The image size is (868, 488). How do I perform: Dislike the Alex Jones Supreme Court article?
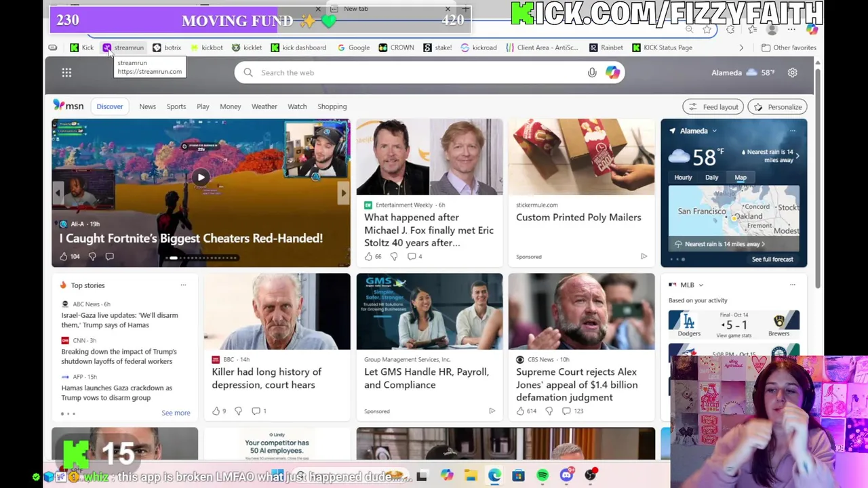click(x=549, y=411)
